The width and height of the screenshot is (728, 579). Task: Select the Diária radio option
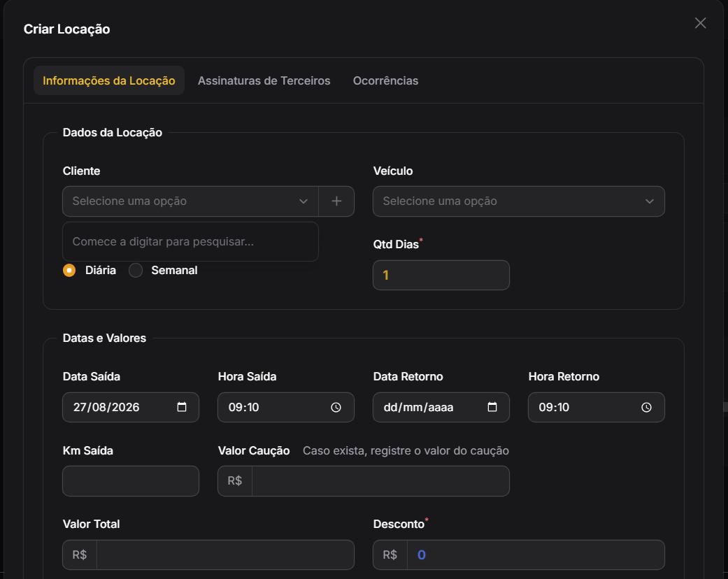point(69,270)
